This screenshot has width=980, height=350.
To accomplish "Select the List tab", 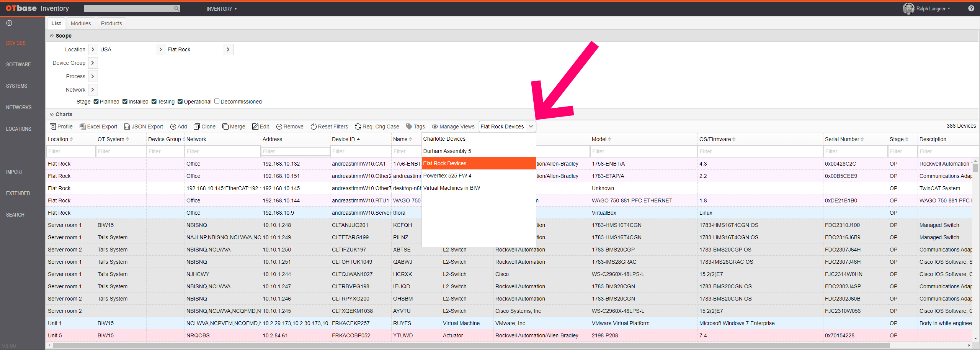I will (56, 23).
